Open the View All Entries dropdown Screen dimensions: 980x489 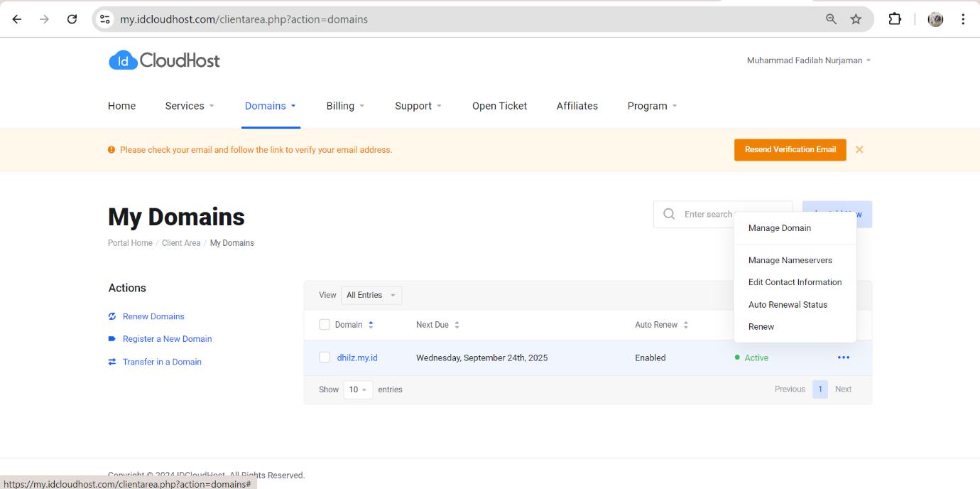click(x=371, y=295)
